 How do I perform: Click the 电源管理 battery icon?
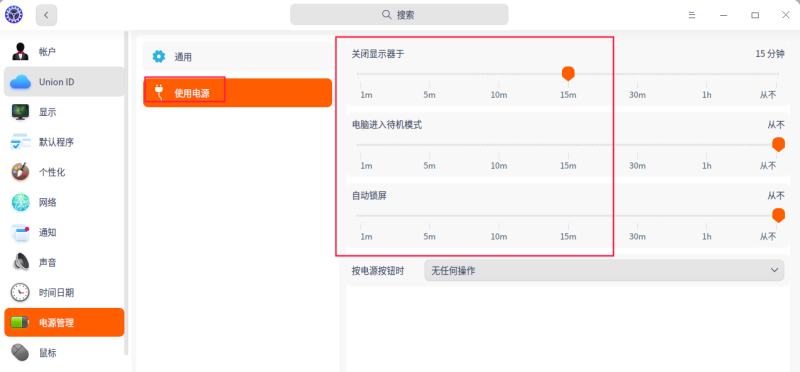point(20,323)
